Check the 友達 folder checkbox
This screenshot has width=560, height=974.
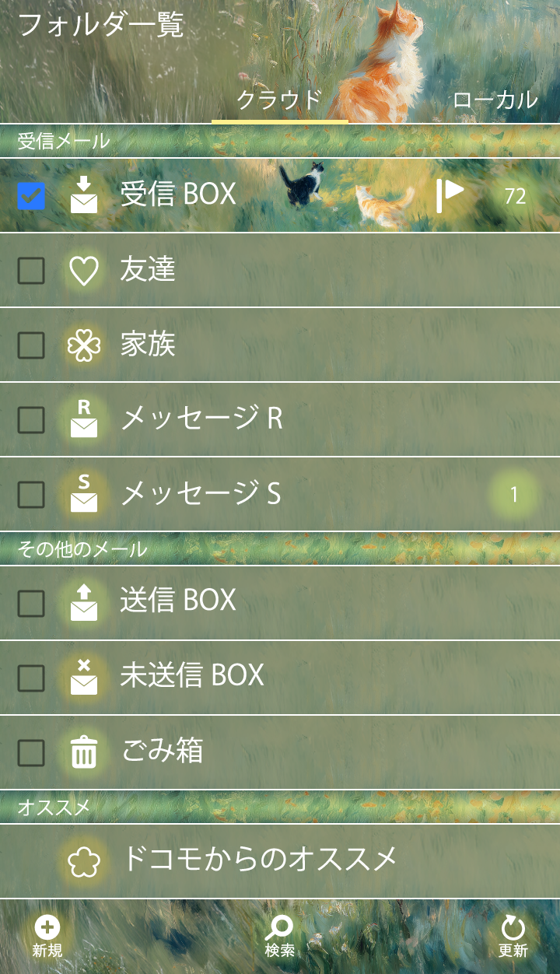click(x=31, y=271)
